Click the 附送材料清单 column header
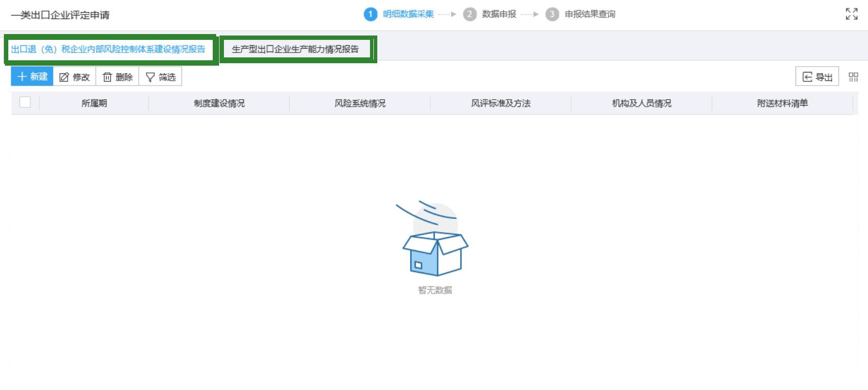The image size is (868, 390). [782, 103]
